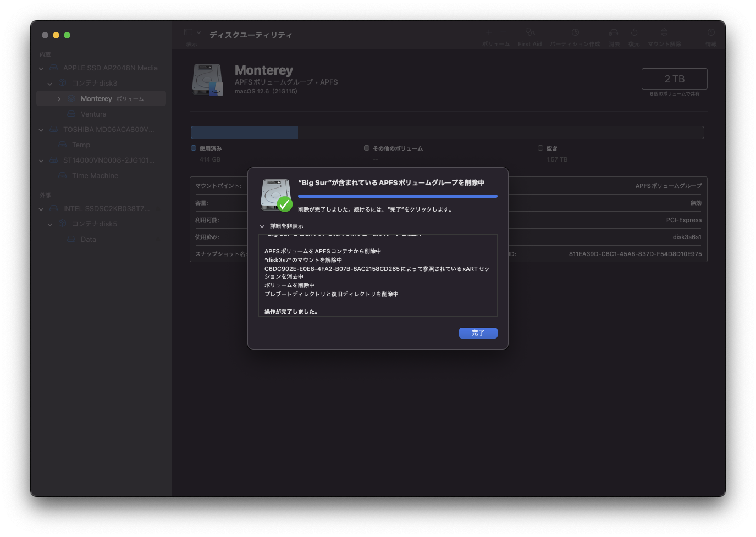The height and width of the screenshot is (537, 756).
Task: Click the 操作が完了しました。 log line
Action: [291, 312]
